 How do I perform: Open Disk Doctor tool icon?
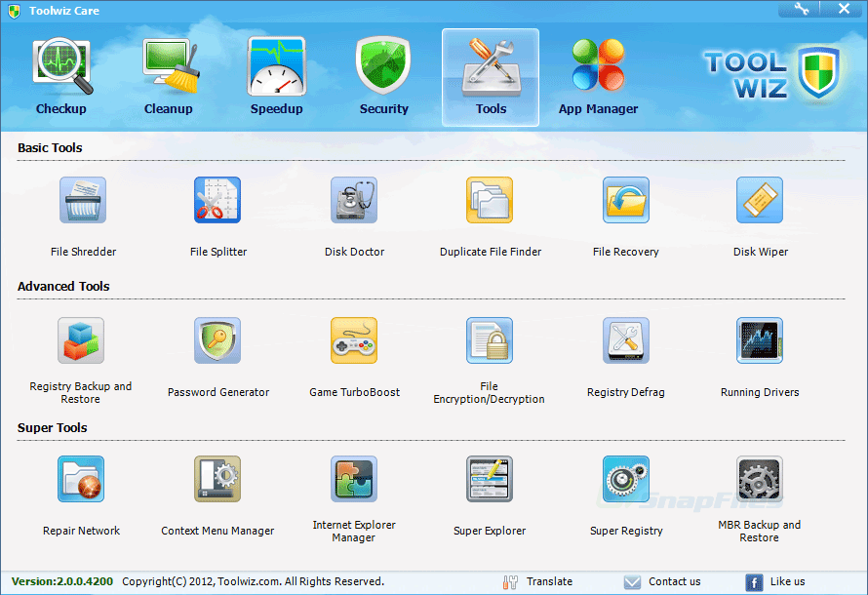(354, 200)
